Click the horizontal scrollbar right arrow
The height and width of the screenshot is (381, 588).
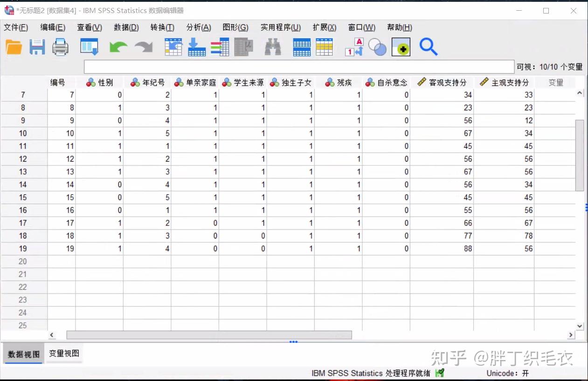[571, 335]
